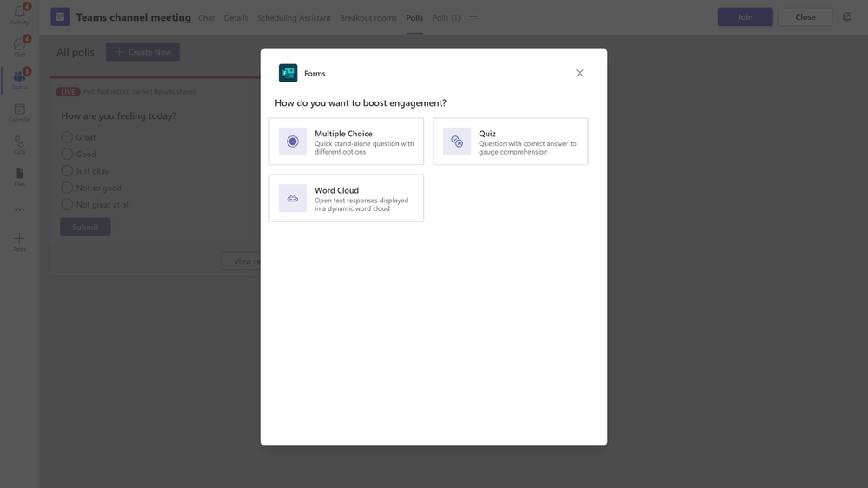The image size is (868, 488).
Task: Open the Breakout rooms tab
Action: pos(368,17)
